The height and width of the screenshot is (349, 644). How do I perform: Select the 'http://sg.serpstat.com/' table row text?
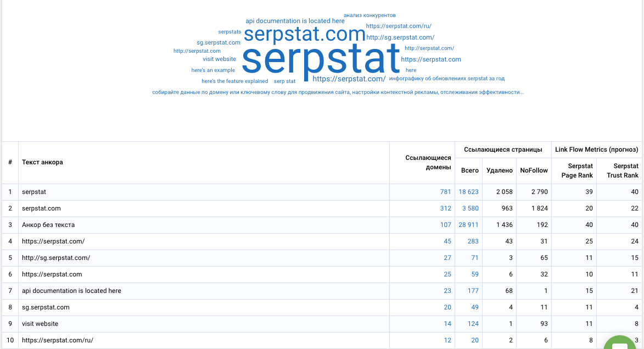pyautogui.click(x=56, y=258)
